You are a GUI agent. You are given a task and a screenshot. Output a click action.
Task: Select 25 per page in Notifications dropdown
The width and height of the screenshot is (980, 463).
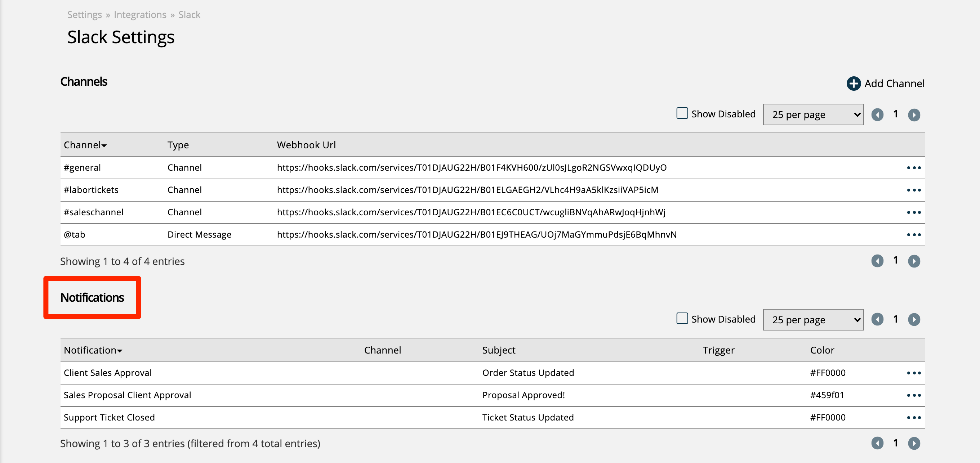click(813, 320)
